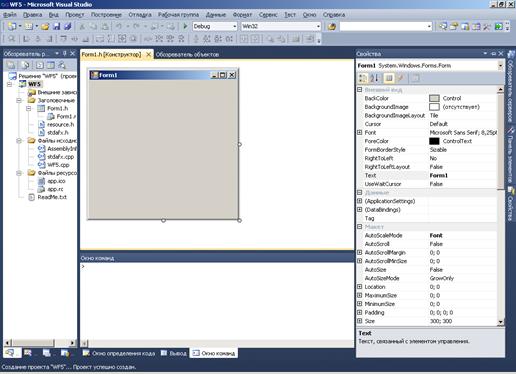Save the file with the floppy disk icon
The height and width of the screenshot is (374, 516).
coord(57,26)
